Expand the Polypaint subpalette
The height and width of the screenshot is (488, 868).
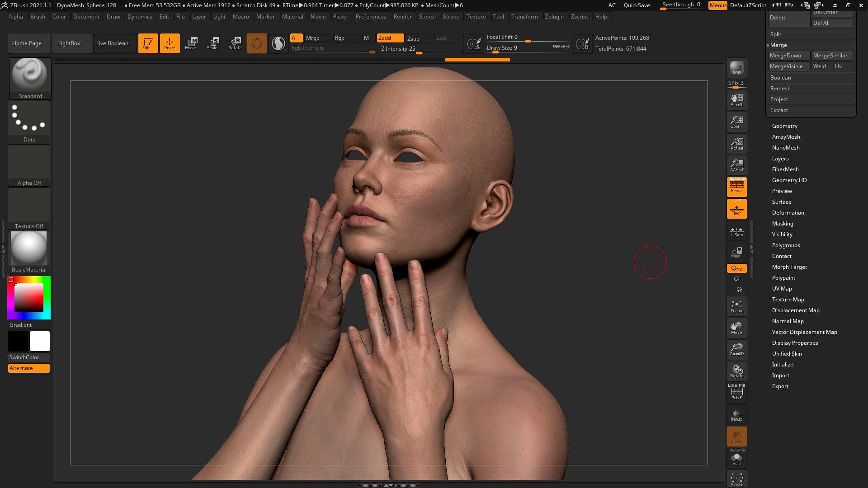pyautogui.click(x=783, y=278)
